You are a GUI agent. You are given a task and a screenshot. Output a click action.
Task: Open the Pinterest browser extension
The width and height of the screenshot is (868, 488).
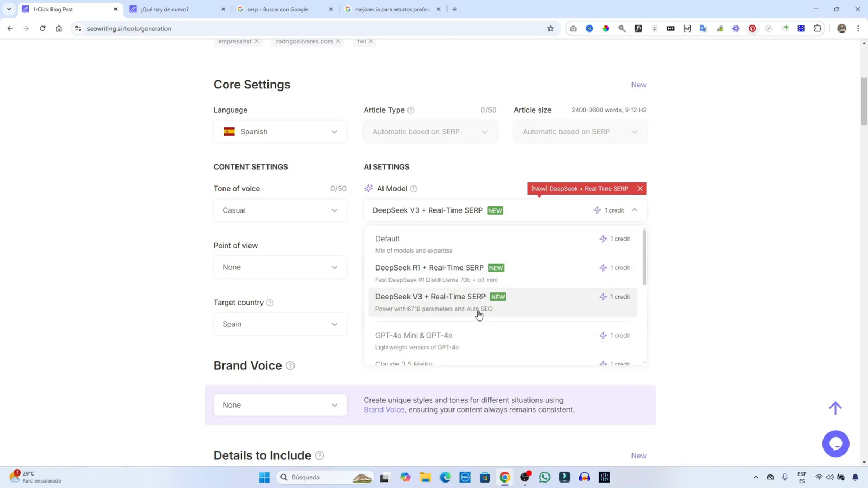(752, 28)
